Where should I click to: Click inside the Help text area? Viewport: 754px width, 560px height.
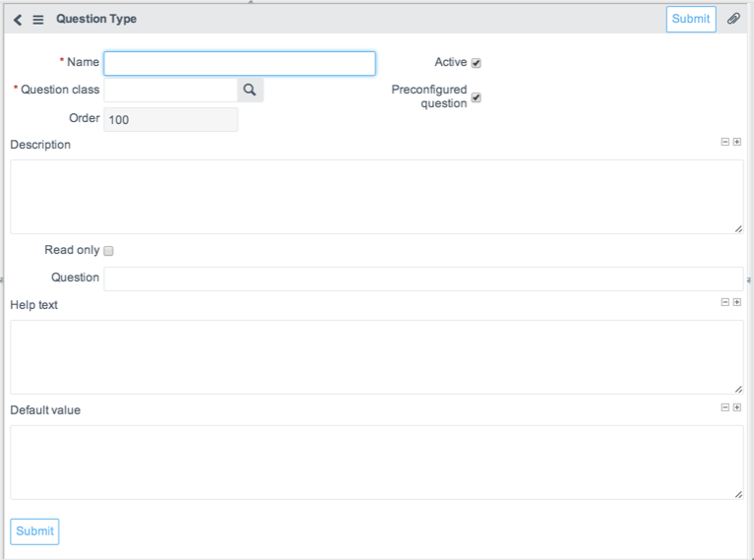(x=377, y=357)
